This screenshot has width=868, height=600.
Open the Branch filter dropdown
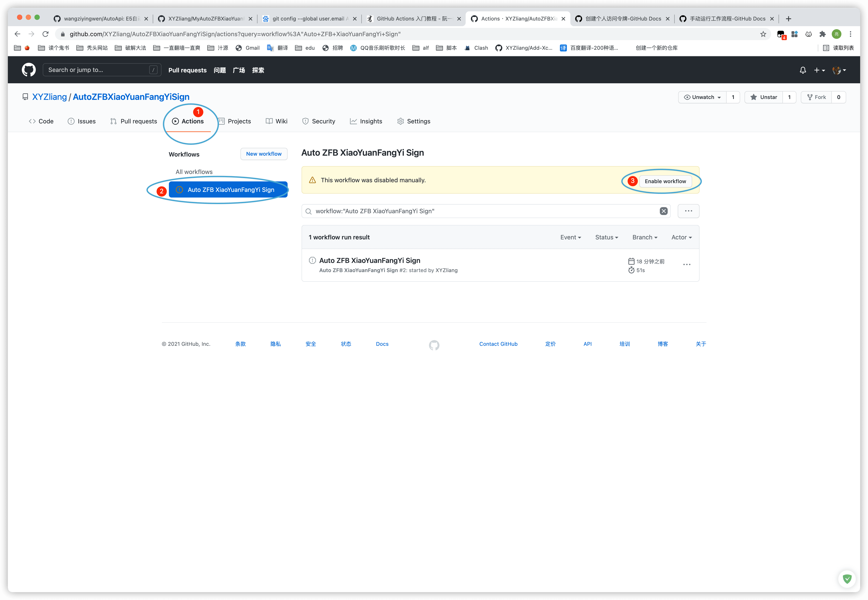point(645,238)
